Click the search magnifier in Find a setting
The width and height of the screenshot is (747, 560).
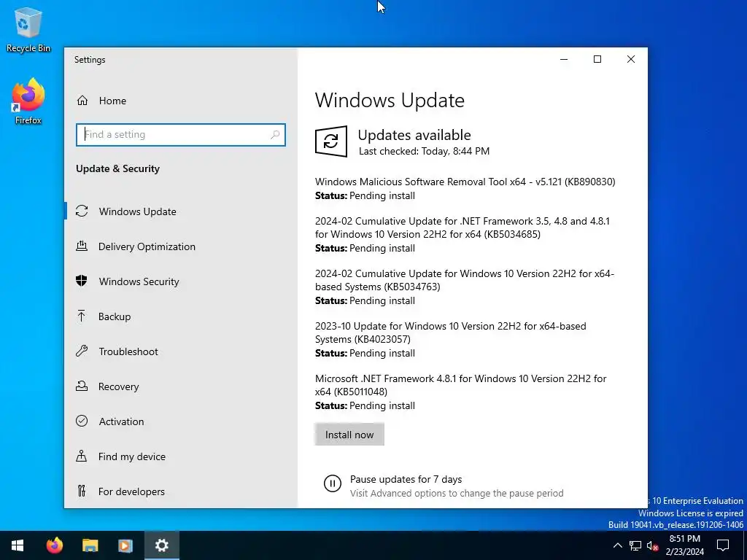(275, 135)
